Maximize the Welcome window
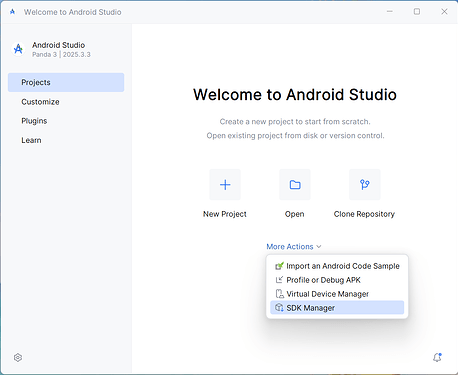Image resolution: width=458 pixels, height=375 pixels. (x=417, y=12)
